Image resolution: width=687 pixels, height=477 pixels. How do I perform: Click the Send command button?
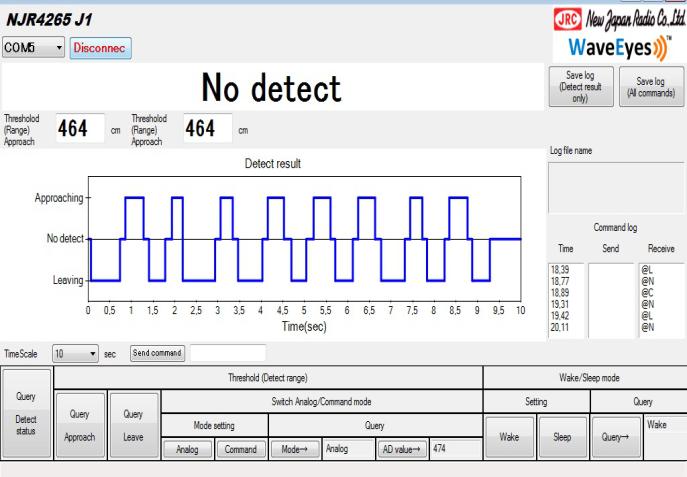coord(157,353)
